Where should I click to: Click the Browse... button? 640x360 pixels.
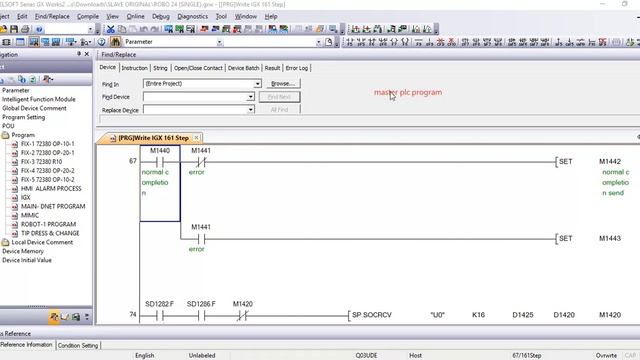click(x=282, y=83)
